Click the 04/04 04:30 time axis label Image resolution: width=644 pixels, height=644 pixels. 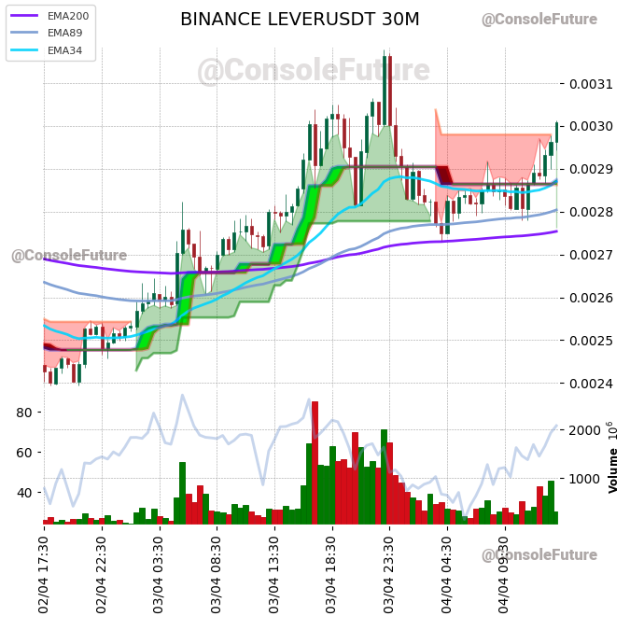coord(446,575)
